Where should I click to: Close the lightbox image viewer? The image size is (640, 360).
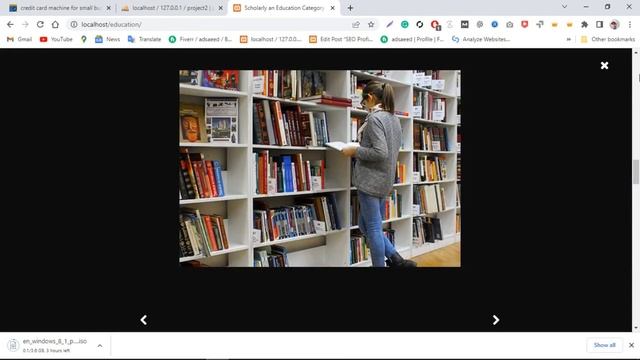[x=604, y=65]
